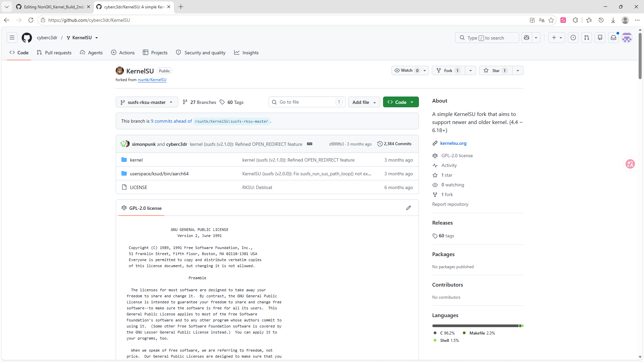
Task: Open browser settings and more menu
Action: tap(637, 20)
